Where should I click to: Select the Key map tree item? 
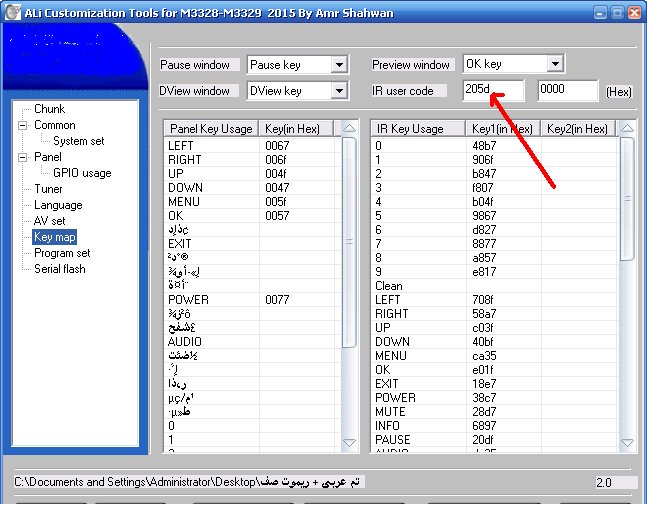click(54, 237)
